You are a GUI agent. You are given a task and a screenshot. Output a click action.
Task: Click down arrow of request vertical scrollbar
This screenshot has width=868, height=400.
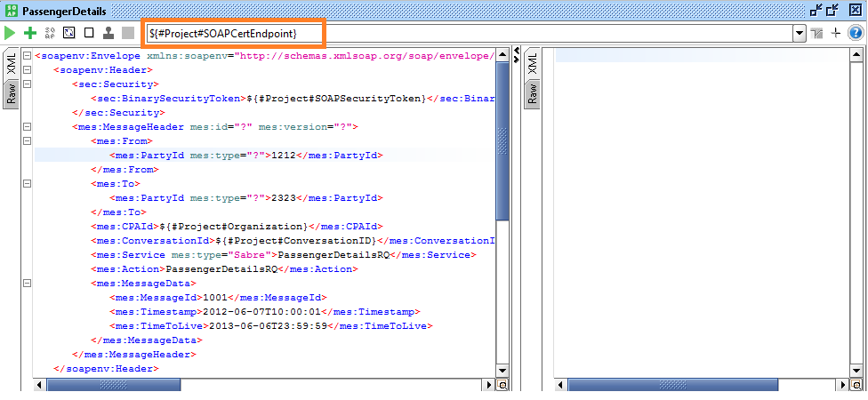(502, 371)
